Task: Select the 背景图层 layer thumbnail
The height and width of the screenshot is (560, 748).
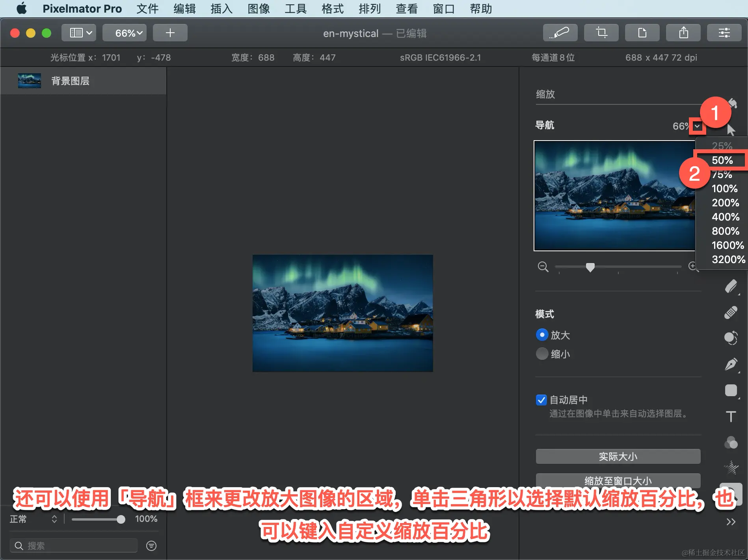Action: pos(30,81)
